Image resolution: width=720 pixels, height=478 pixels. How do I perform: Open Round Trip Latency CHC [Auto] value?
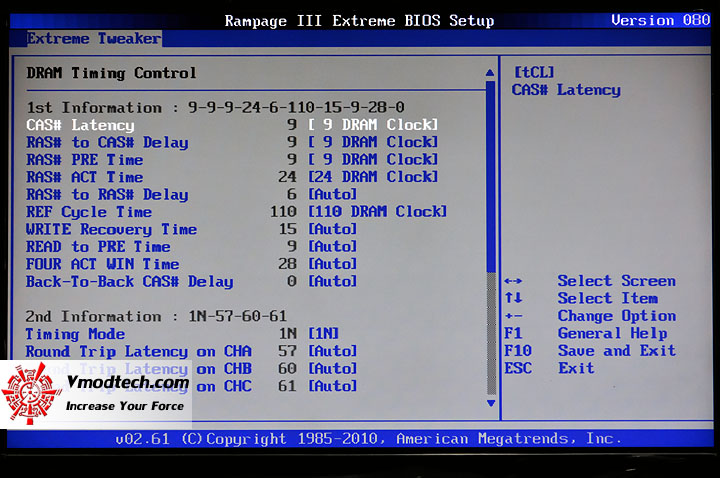[332, 386]
